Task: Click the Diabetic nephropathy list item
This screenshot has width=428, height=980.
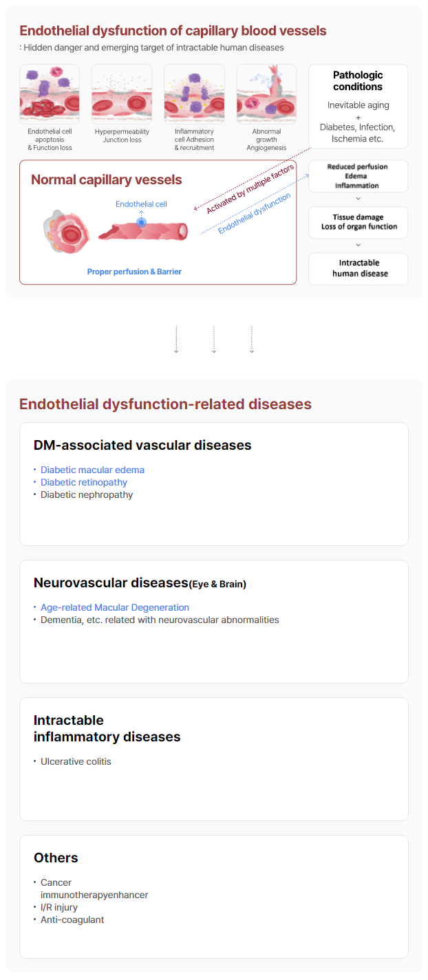Action: (87, 494)
